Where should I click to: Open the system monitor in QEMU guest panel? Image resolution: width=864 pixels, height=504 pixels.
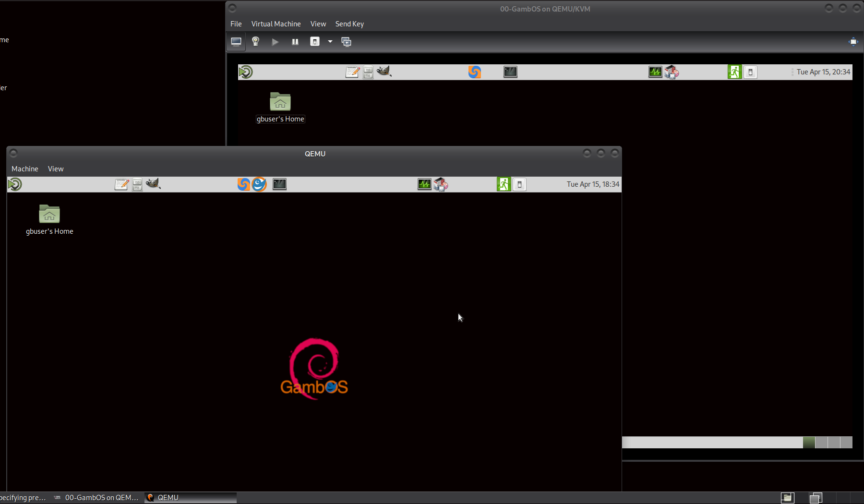[424, 184]
